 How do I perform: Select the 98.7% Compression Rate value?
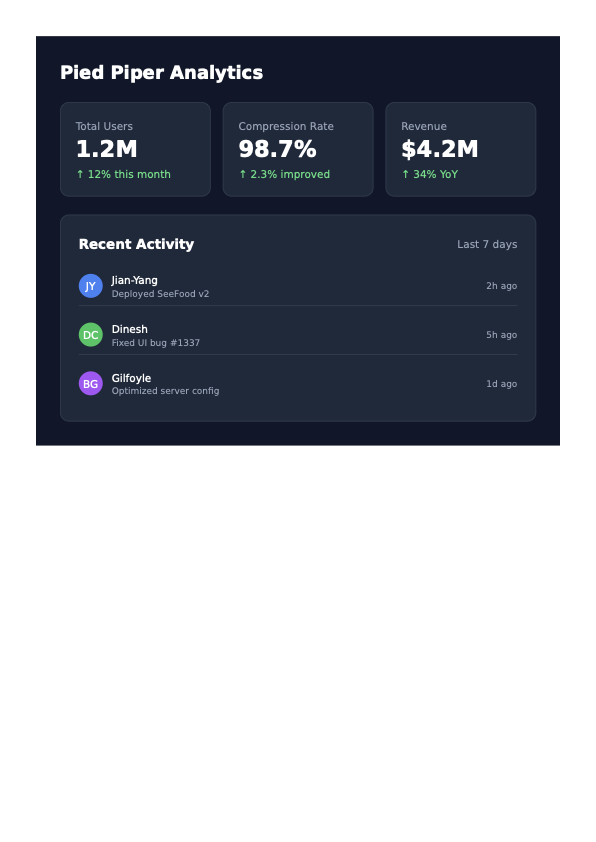click(277, 150)
